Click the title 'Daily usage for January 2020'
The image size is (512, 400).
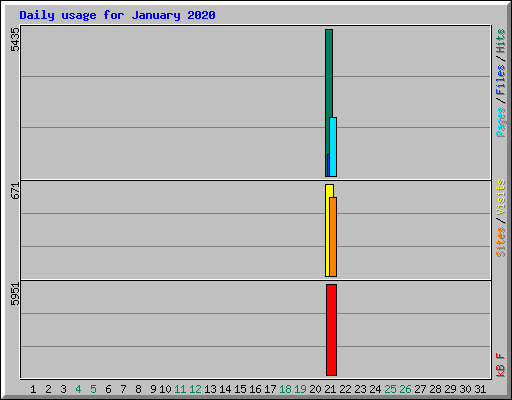coord(117,15)
